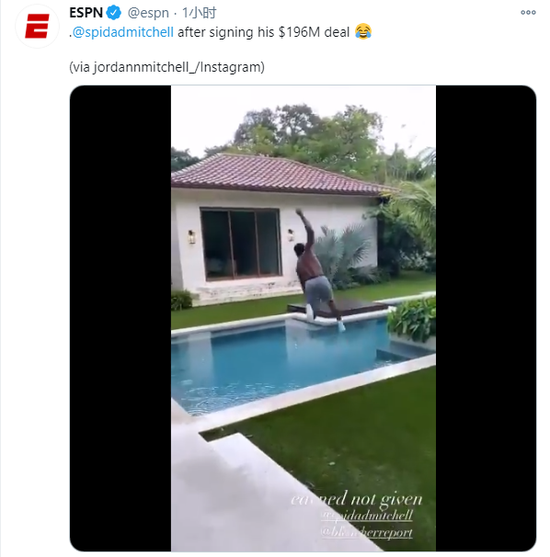Click the crying-laughing emoji in the tweet
Screen dimensions: 550x557
coord(363,31)
